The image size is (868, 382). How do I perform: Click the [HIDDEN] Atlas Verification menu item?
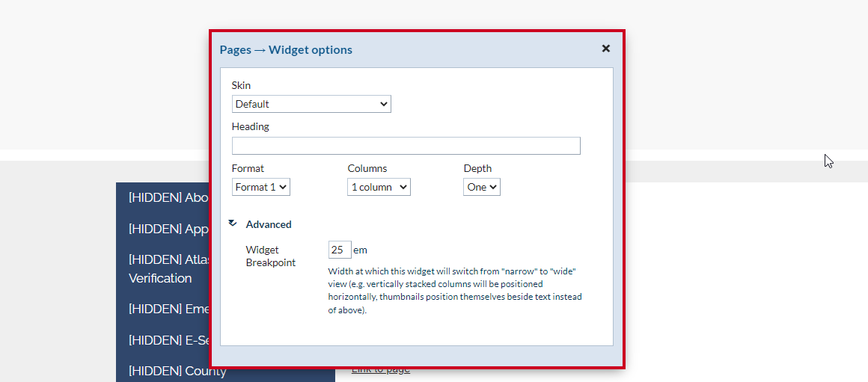click(168, 268)
